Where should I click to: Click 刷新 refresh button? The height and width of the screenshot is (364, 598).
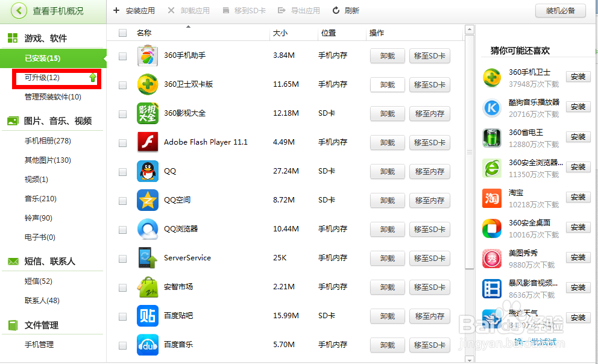click(345, 11)
